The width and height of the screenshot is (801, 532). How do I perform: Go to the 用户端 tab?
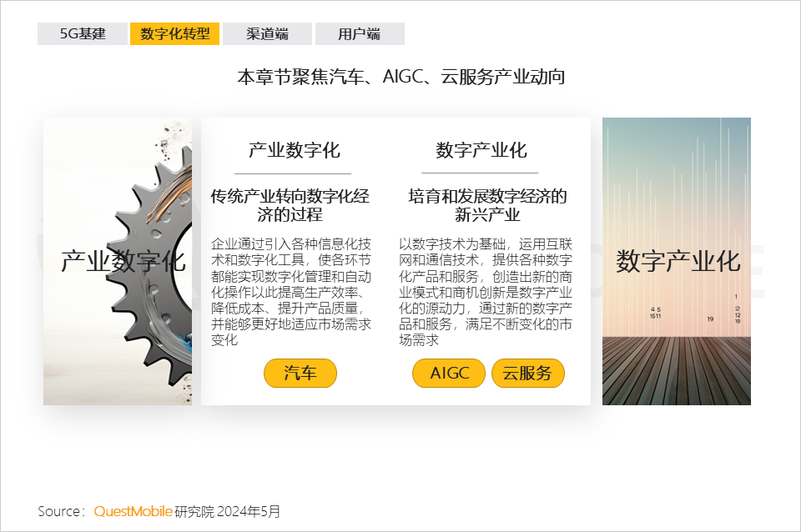[360, 34]
